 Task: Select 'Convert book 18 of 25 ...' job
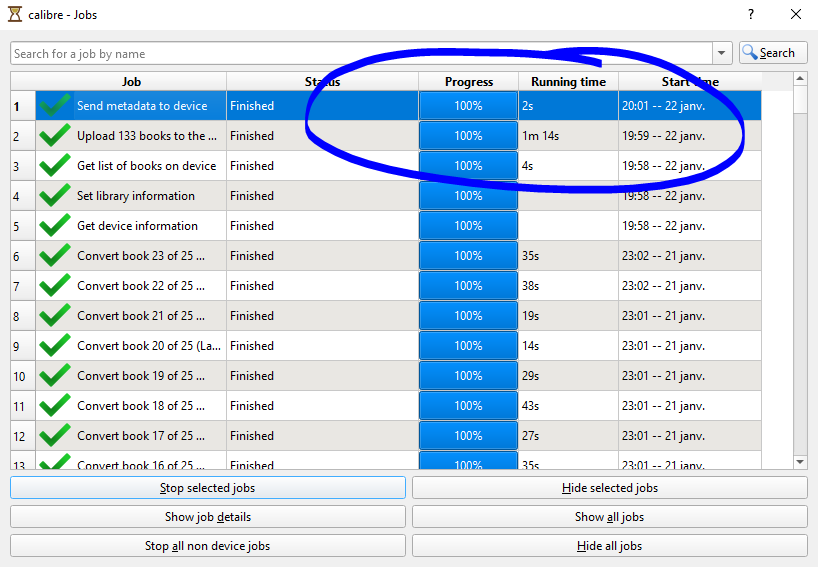point(141,405)
